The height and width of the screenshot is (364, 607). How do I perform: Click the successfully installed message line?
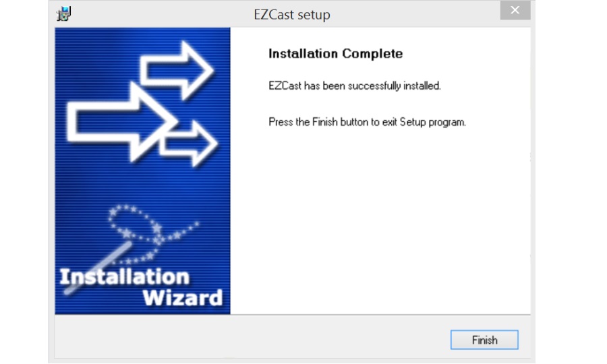pos(355,86)
